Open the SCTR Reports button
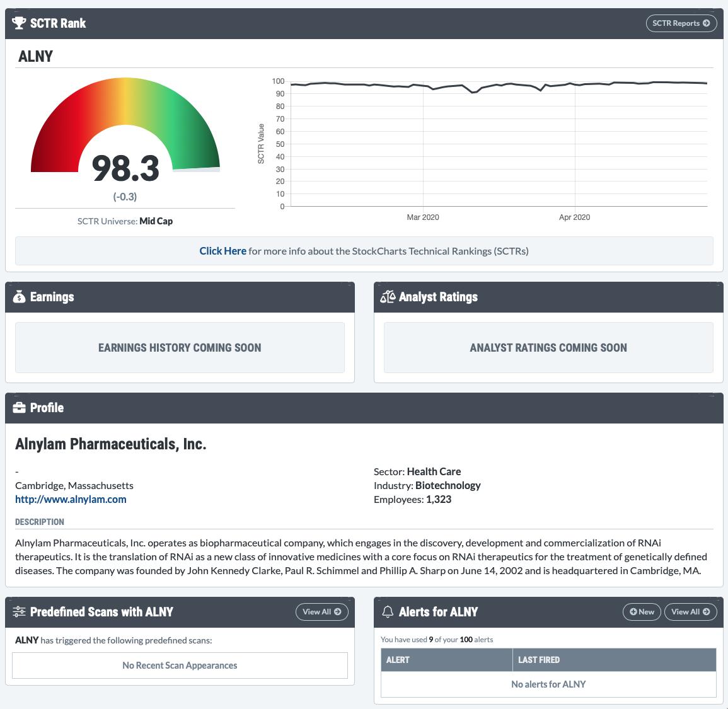This screenshot has width=728, height=709. (x=681, y=23)
